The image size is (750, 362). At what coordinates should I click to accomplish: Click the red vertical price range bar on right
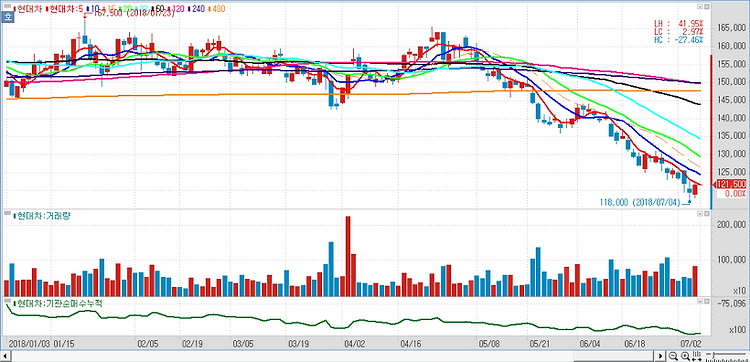(711, 120)
